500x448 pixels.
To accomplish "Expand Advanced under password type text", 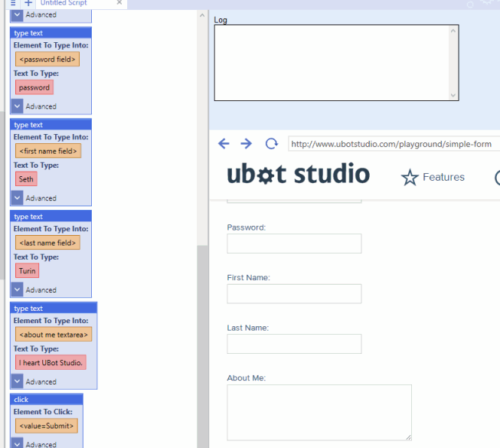I will 17,106.
